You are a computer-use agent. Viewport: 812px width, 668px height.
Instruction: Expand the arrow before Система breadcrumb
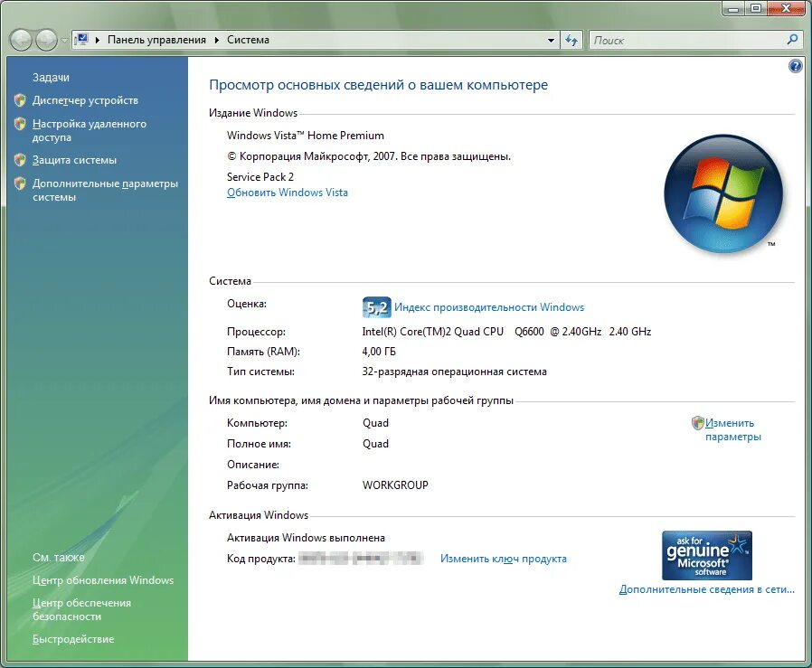click(216, 40)
